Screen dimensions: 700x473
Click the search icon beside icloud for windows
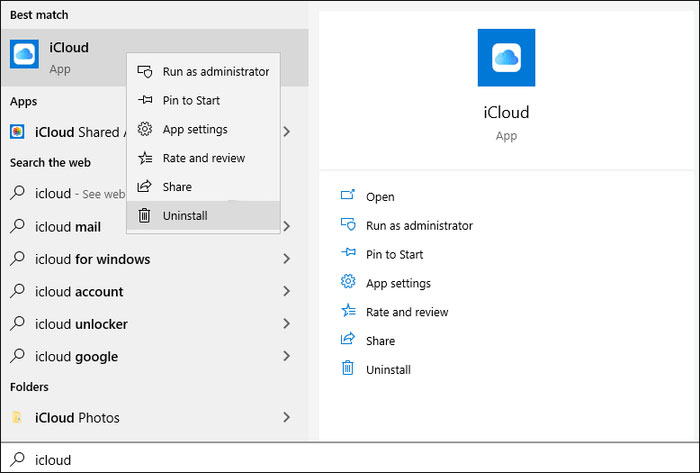coord(17,258)
